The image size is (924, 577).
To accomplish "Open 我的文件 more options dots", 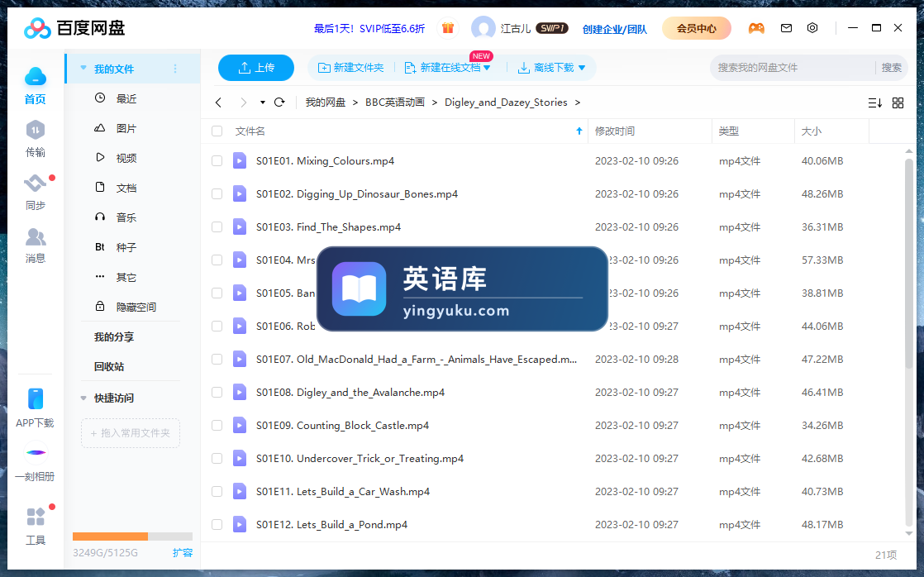I will point(175,69).
